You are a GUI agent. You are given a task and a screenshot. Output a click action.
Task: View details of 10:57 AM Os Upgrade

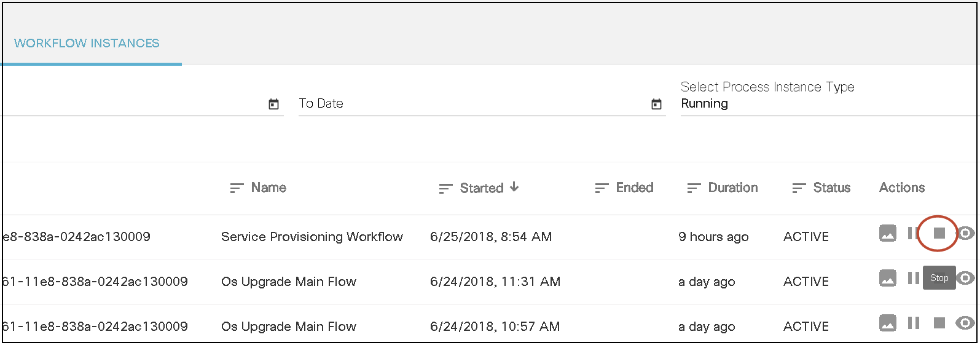(x=965, y=323)
